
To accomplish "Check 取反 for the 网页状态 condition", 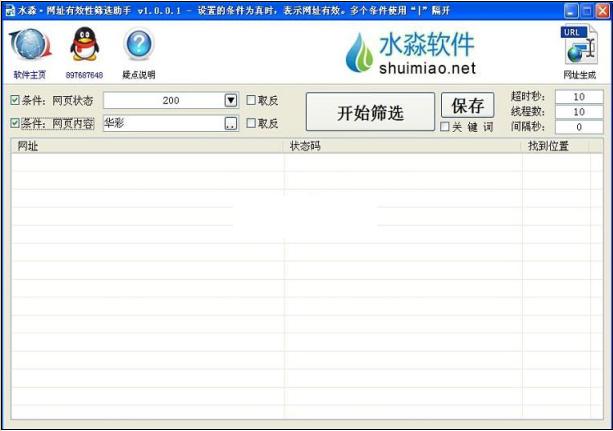I will point(251,100).
